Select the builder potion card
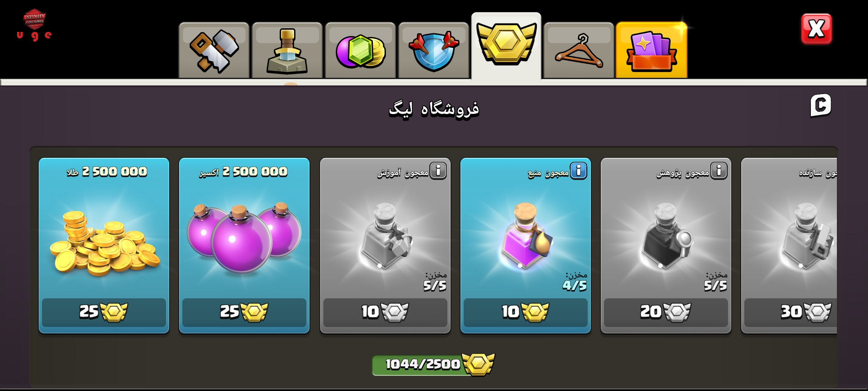Image resolution: width=868 pixels, height=391 pixels. (789, 245)
